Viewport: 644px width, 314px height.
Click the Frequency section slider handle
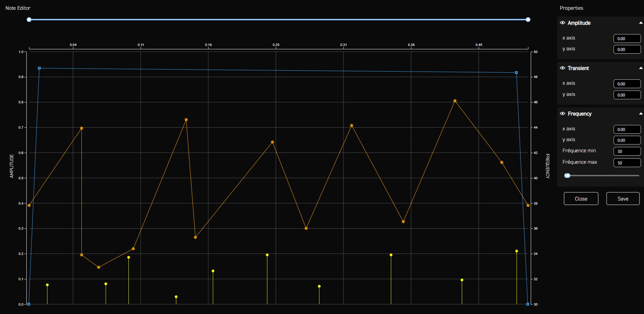pyautogui.click(x=567, y=175)
